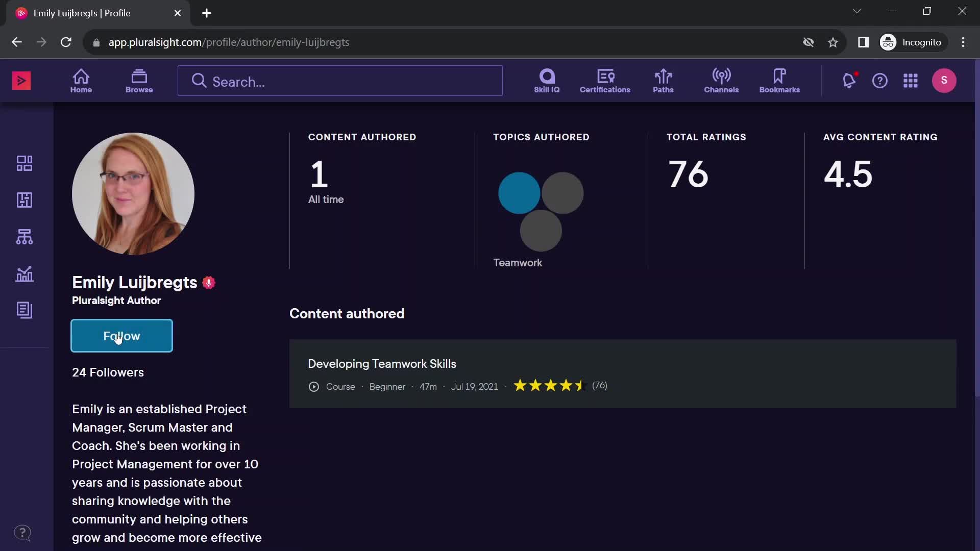Open the help question mark icon in header
The image size is (980, 551).
coord(880,81)
